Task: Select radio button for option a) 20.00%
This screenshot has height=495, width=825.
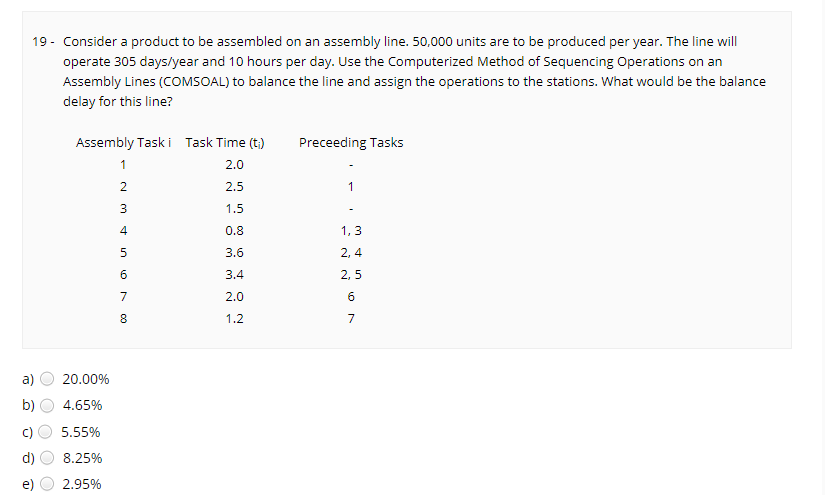Action: pyautogui.click(x=47, y=379)
